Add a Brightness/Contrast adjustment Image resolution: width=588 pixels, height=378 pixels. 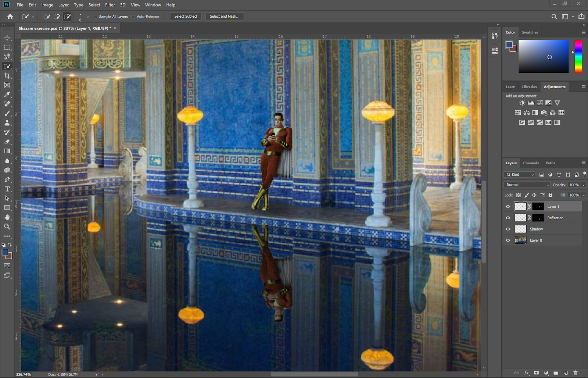click(x=522, y=103)
